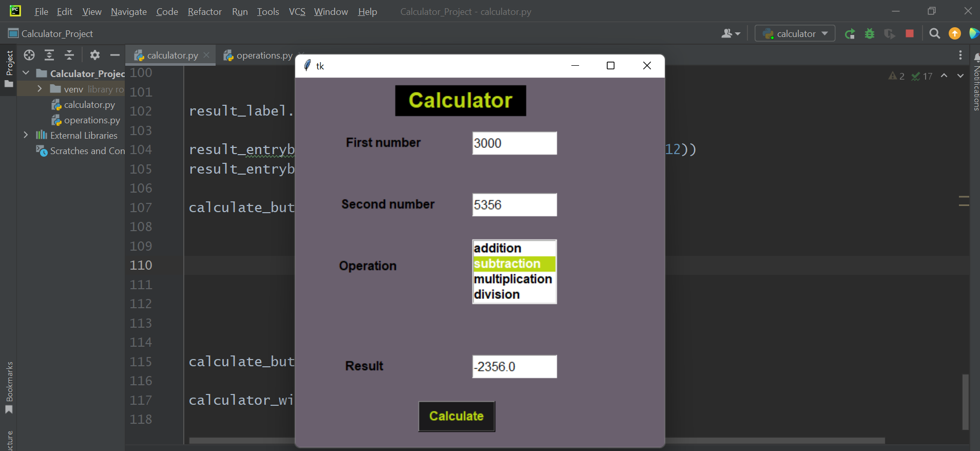This screenshot has width=980, height=451.
Task: Open the Code menu
Action: click(167, 11)
